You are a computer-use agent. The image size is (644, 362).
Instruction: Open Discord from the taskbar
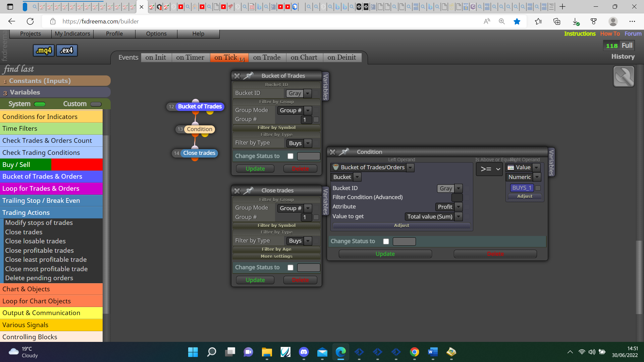pos(304,352)
